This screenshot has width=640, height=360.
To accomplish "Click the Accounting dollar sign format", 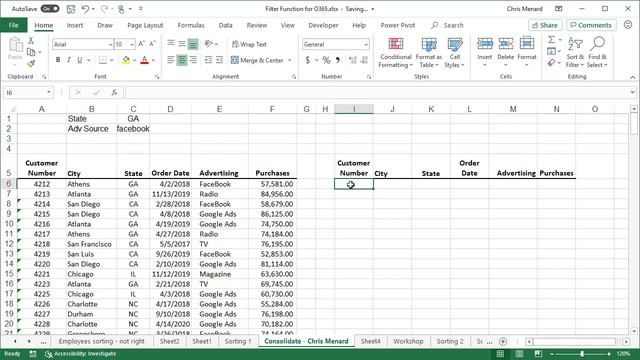I will point(307,60).
